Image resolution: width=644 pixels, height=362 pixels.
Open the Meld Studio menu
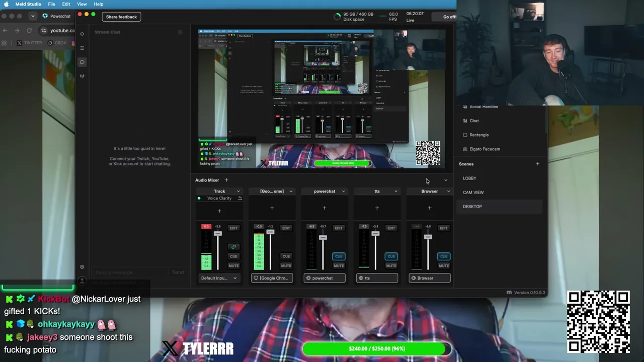coord(28,4)
